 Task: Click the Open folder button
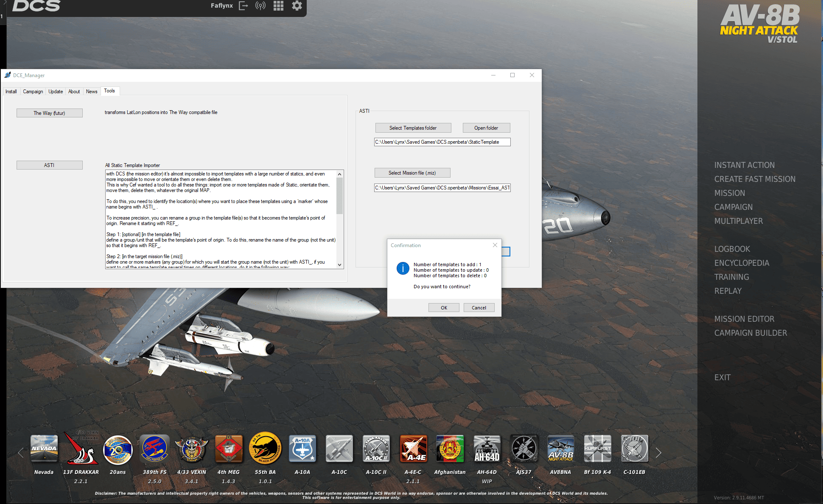[x=486, y=128]
